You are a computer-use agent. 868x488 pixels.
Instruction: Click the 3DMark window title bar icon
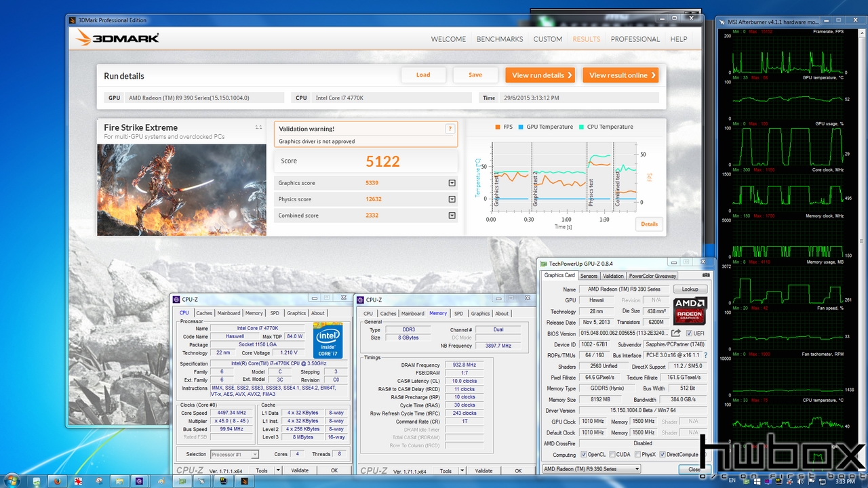73,20
